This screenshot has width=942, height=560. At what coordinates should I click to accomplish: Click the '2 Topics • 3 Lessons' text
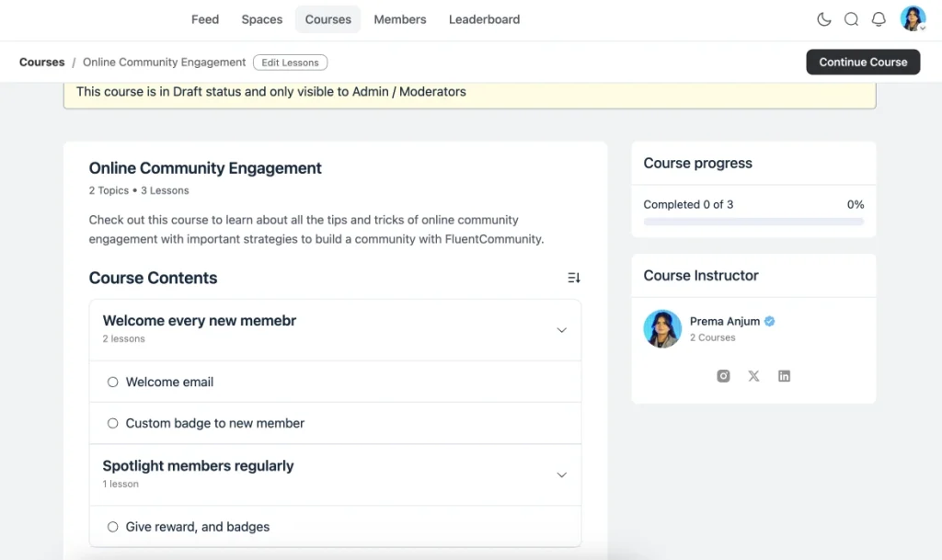pyautogui.click(x=139, y=190)
